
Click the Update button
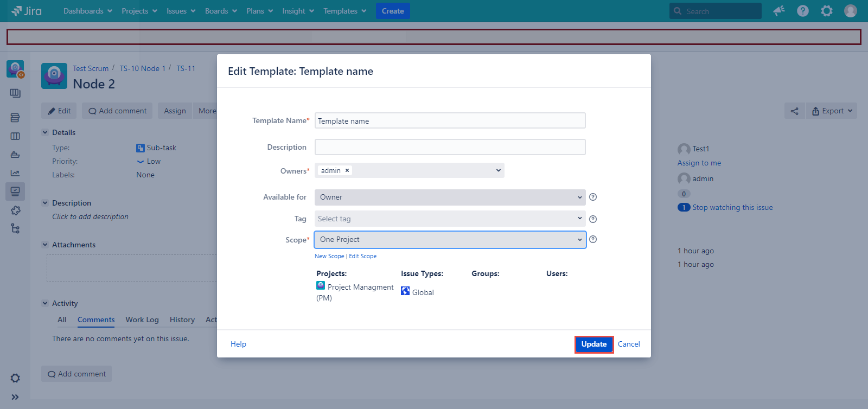(x=593, y=344)
